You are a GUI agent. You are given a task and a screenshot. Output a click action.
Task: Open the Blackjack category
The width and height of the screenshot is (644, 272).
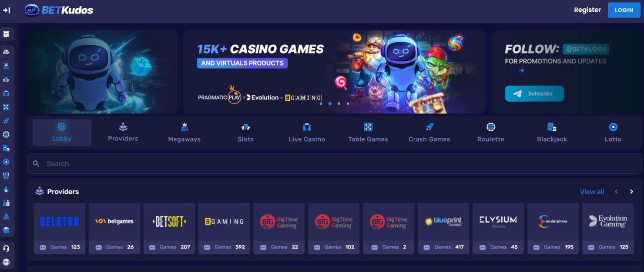552,133
